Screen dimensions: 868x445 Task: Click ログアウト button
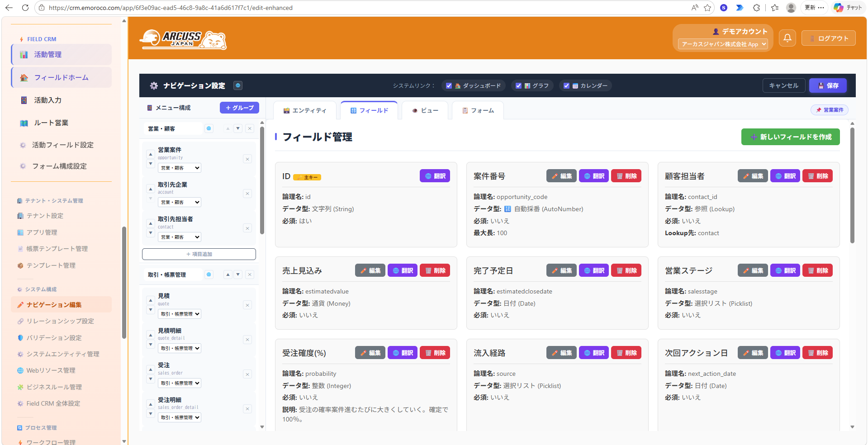(x=829, y=38)
